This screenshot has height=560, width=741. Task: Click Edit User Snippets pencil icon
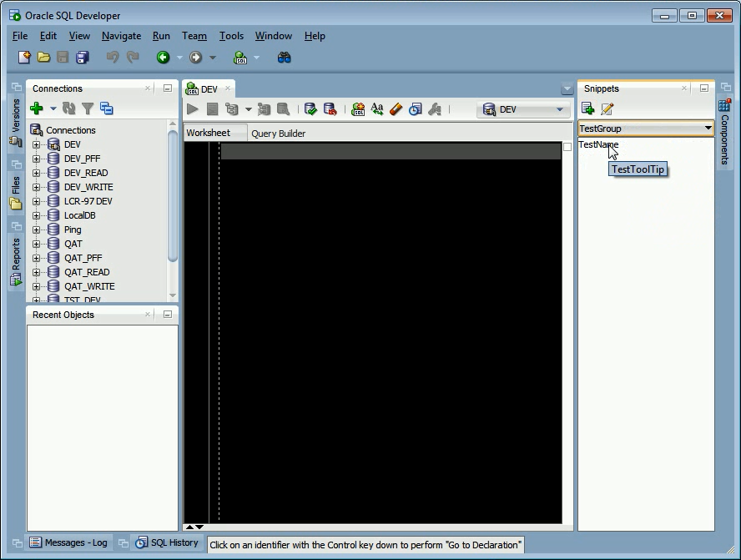coord(607,108)
